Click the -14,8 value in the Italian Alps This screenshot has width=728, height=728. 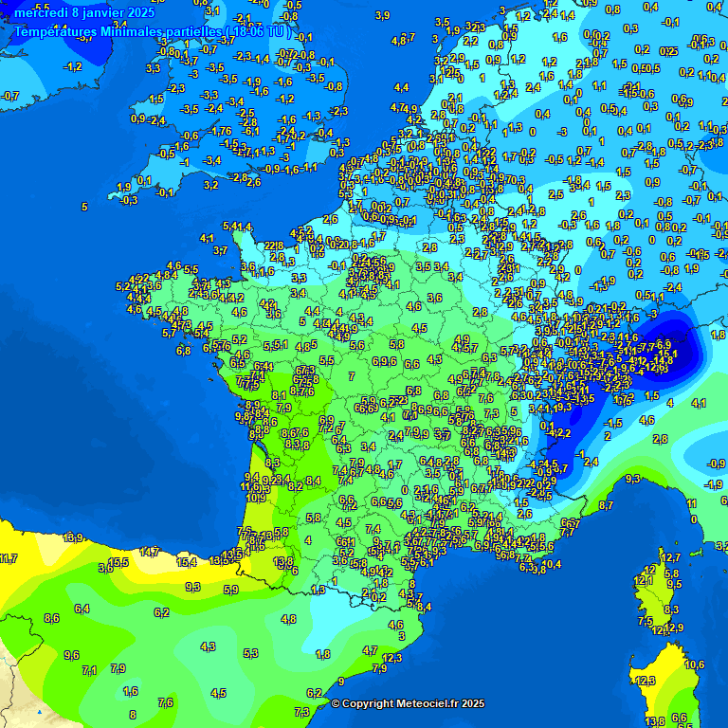tap(663, 360)
